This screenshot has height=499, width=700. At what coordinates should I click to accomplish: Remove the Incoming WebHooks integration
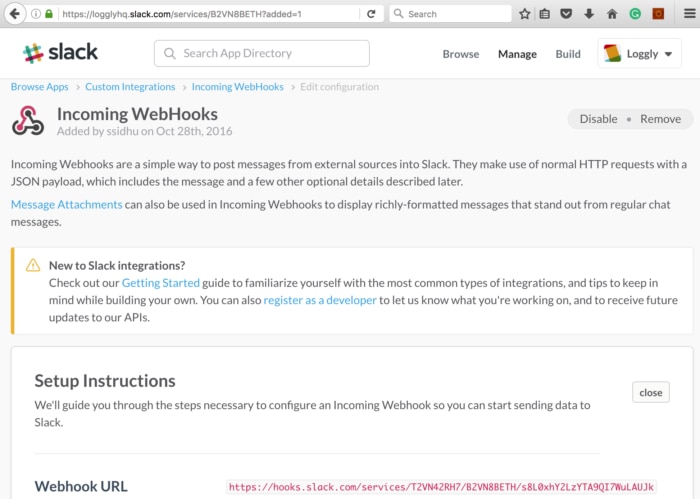click(x=660, y=119)
